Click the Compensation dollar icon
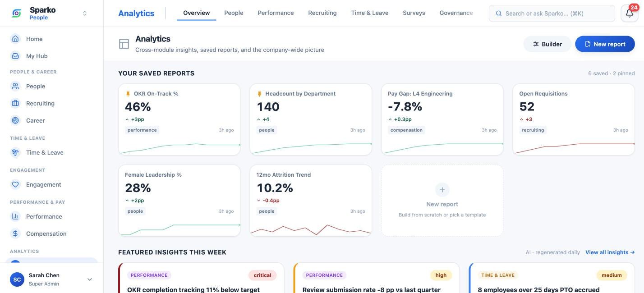This screenshot has width=644, height=293. (x=15, y=233)
